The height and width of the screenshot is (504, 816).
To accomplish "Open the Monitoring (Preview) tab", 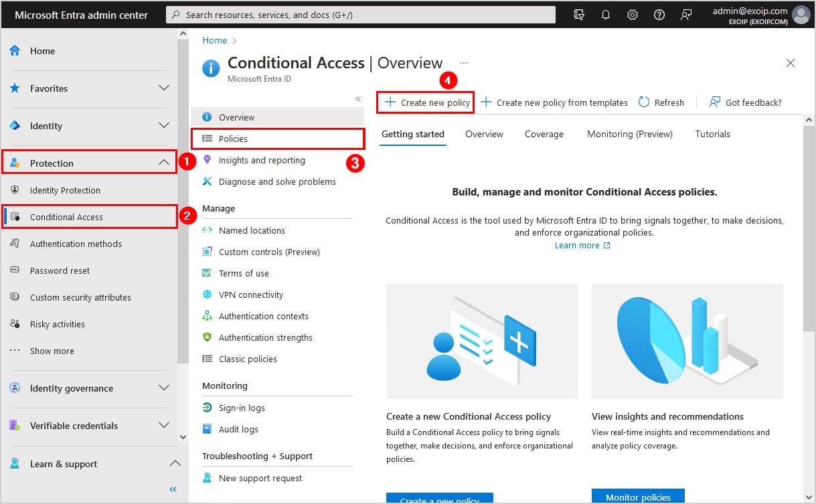I will [x=630, y=135].
